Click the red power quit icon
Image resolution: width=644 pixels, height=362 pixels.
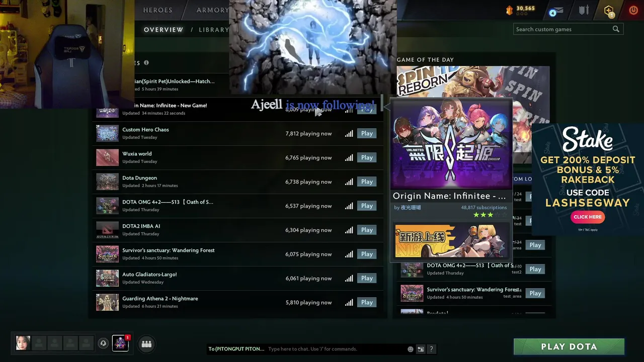(633, 10)
